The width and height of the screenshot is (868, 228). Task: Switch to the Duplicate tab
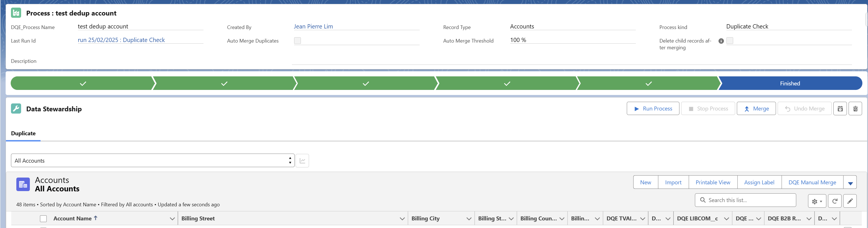pyautogui.click(x=23, y=133)
